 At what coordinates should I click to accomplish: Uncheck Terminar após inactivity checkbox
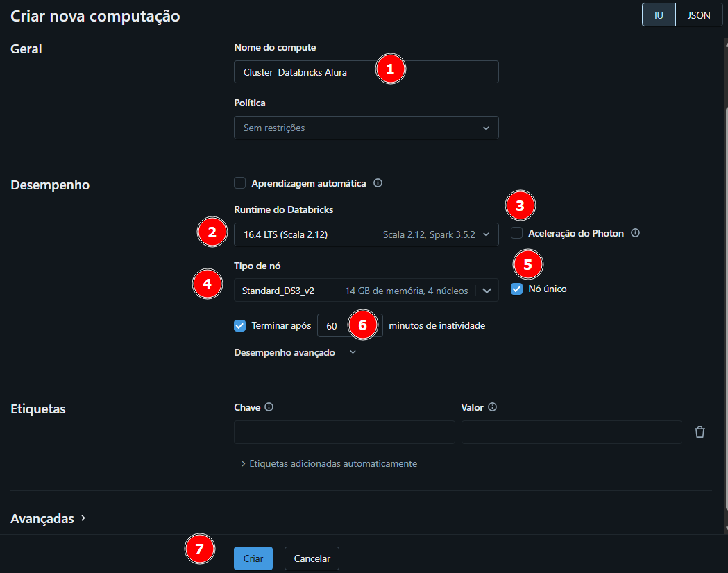tap(239, 325)
